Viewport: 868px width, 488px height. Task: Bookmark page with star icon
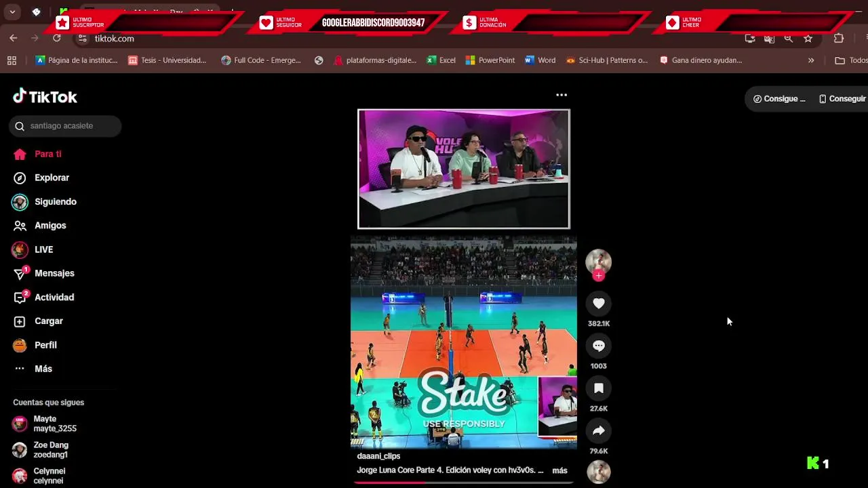click(x=808, y=39)
